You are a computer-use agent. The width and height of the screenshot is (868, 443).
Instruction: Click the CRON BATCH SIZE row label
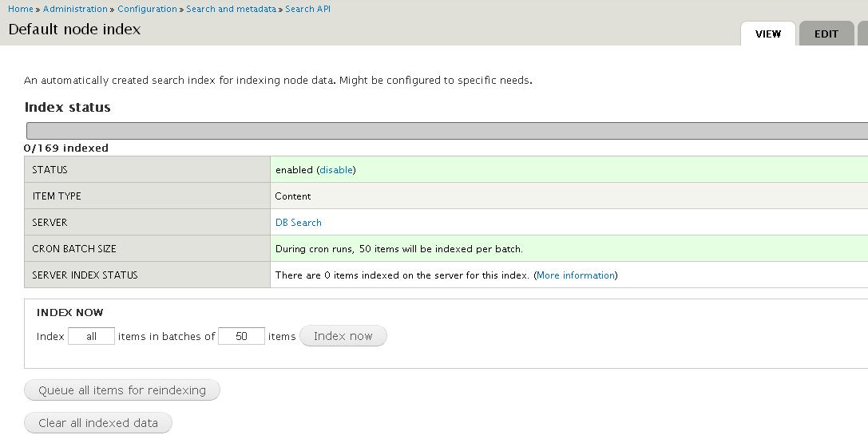click(x=74, y=249)
